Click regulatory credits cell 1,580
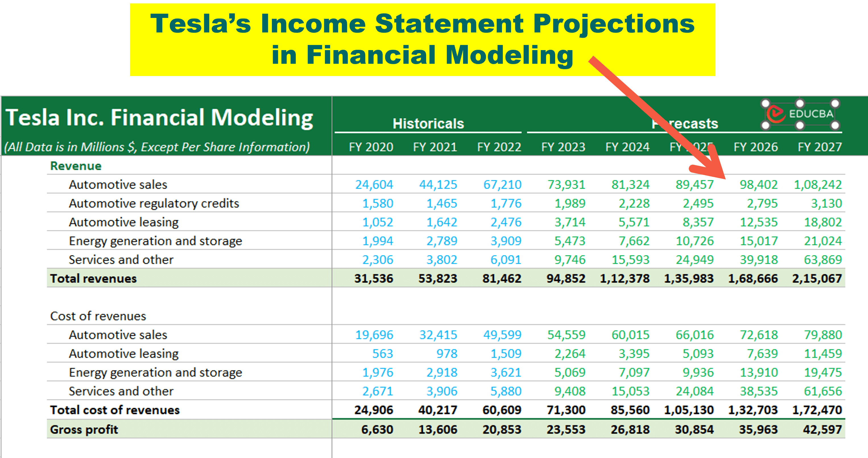The image size is (868, 458). tap(378, 203)
